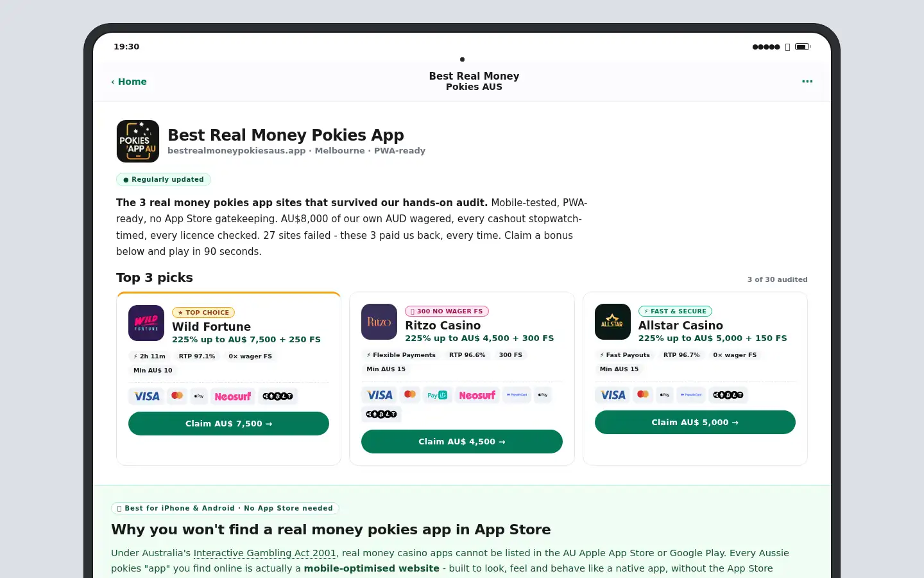The height and width of the screenshot is (578, 924).
Task: Click the Wild Fortune casino name
Action: click(211, 327)
